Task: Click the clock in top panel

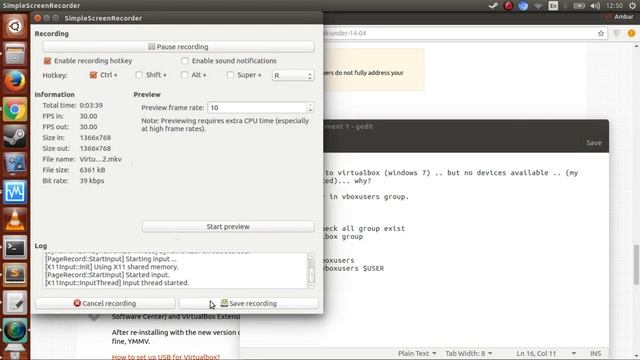Action: click(614, 6)
